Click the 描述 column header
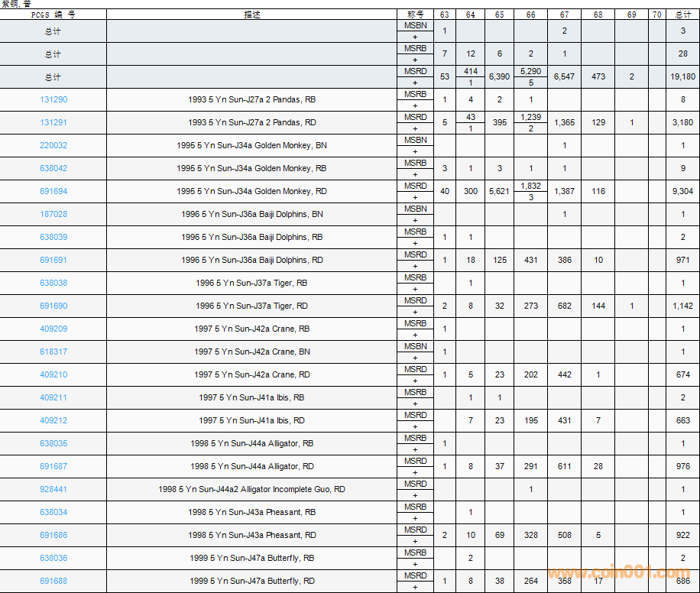This screenshot has width=700, height=593. click(251, 15)
